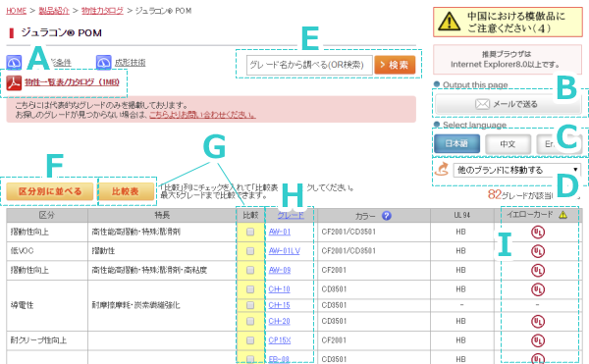The width and height of the screenshot is (589, 364).
Task: Open 製品紹介 in the breadcrumb
Action: pyautogui.click(x=54, y=11)
